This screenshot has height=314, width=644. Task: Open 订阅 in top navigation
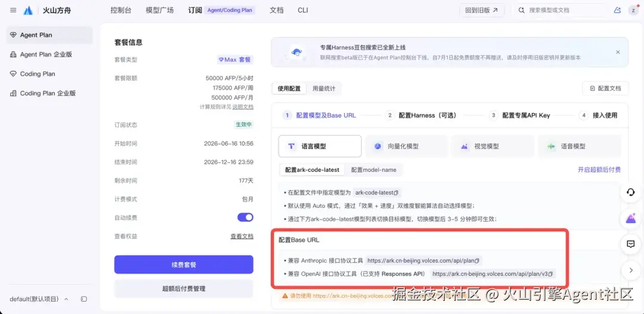tap(194, 10)
